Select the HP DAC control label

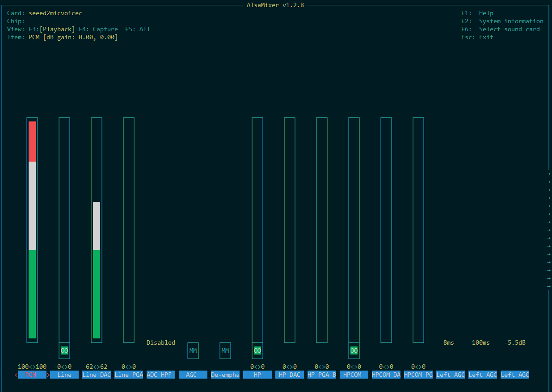[290, 375]
